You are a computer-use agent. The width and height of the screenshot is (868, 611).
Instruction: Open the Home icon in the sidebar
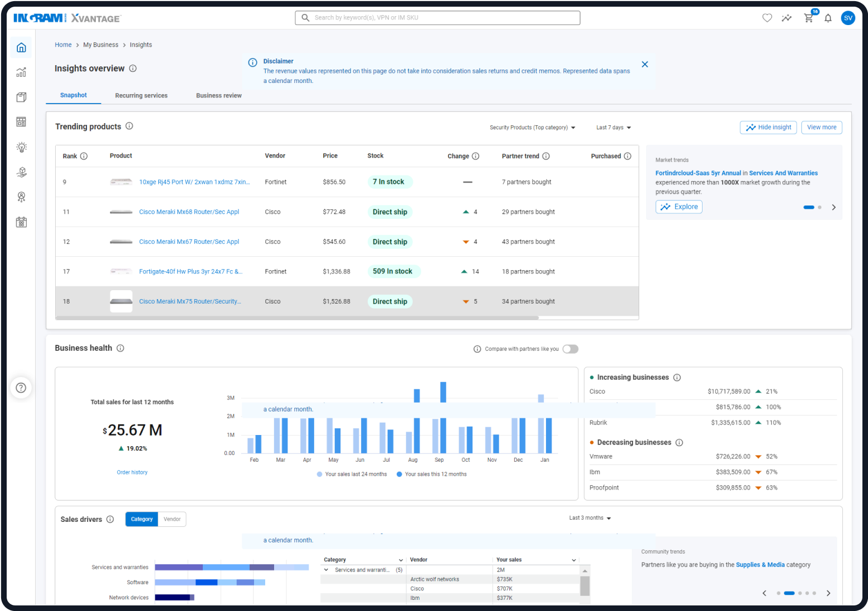coord(21,48)
